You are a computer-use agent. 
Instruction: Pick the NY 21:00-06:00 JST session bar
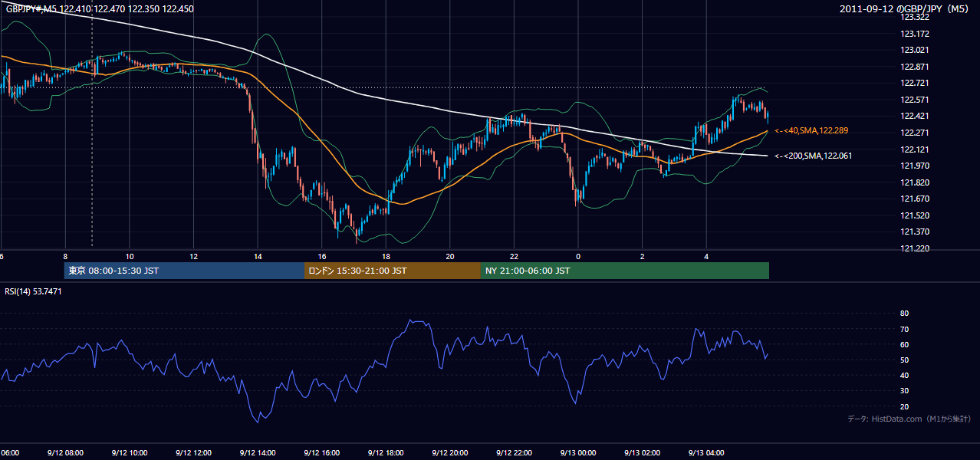coord(625,271)
